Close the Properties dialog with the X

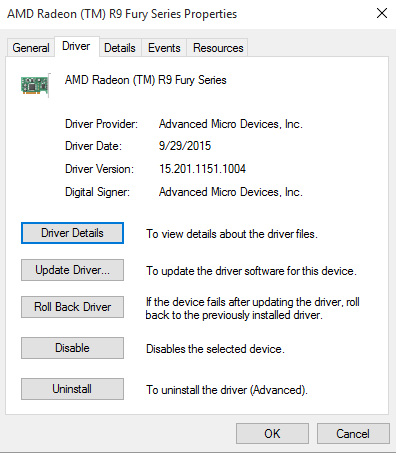(382, 13)
